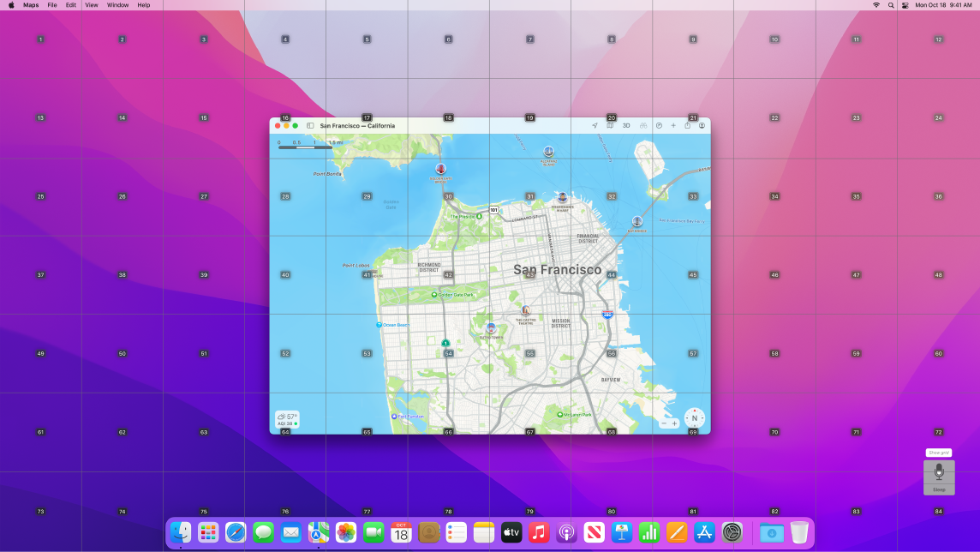Click the account avatar icon in Maps toolbar
980x552 pixels.
tap(702, 125)
